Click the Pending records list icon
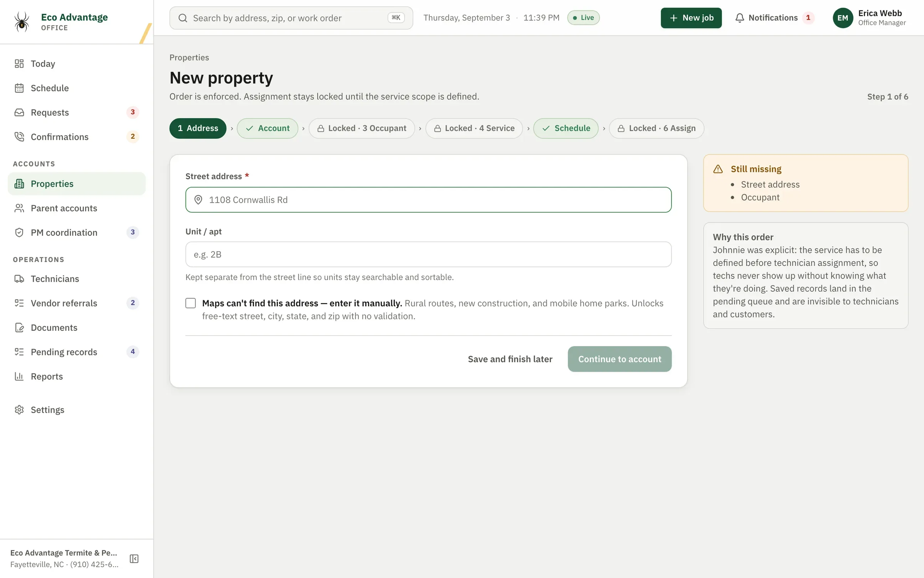924x578 pixels. pos(19,352)
